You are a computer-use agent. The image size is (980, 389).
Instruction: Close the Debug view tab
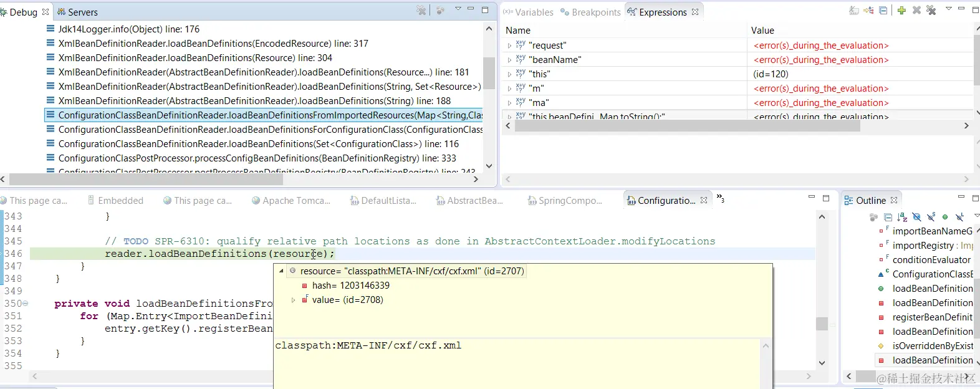(x=46, y=12)
